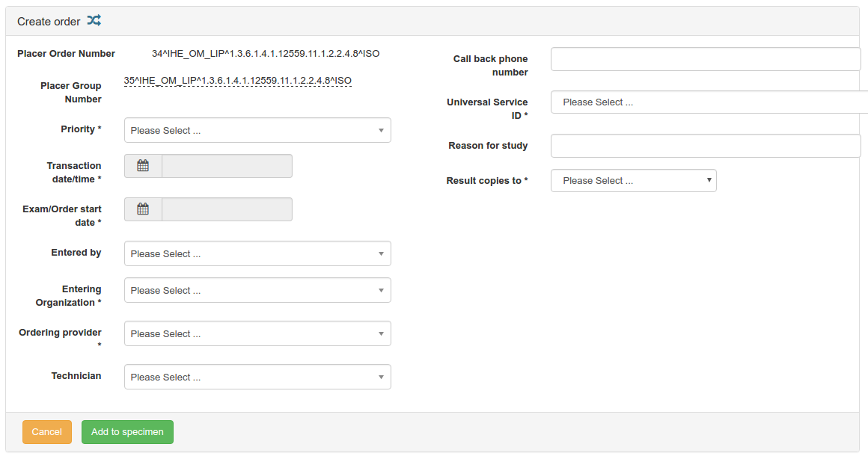Open the Exam/Order start date calendar icon
Screen dimensions: 868x456
pos(143,209)
